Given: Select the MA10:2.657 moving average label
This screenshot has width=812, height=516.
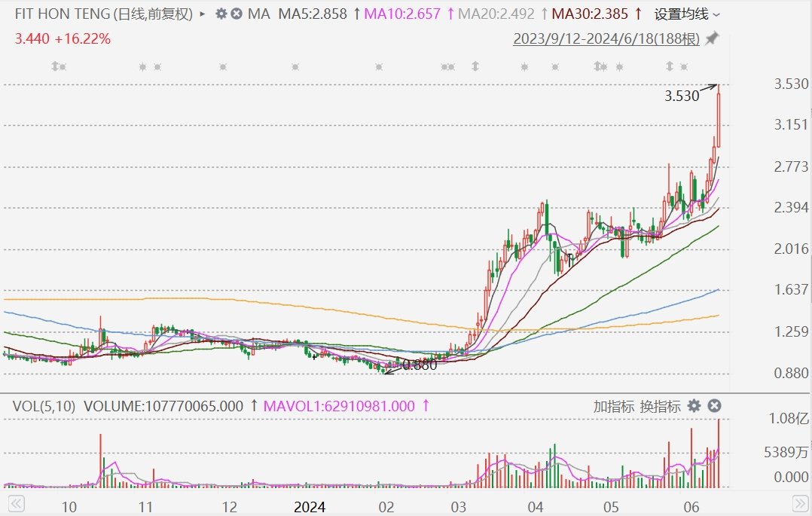Looking at the screenshot, I should point(402,14).
